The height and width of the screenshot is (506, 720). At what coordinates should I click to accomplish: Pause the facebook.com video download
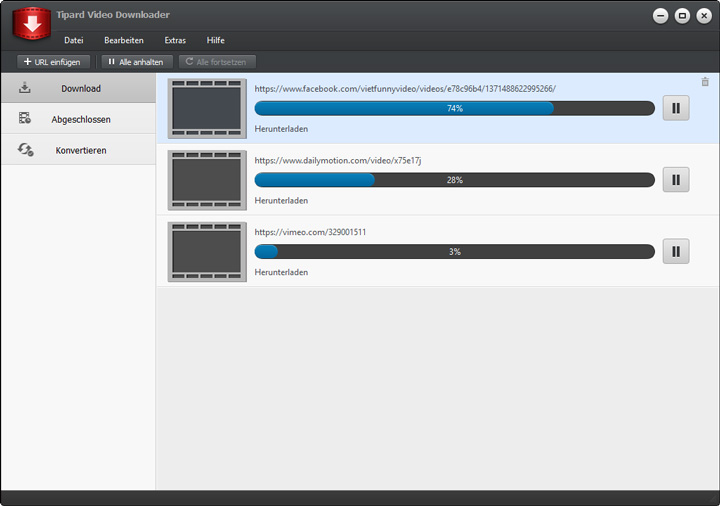click(x=676, y=108)
